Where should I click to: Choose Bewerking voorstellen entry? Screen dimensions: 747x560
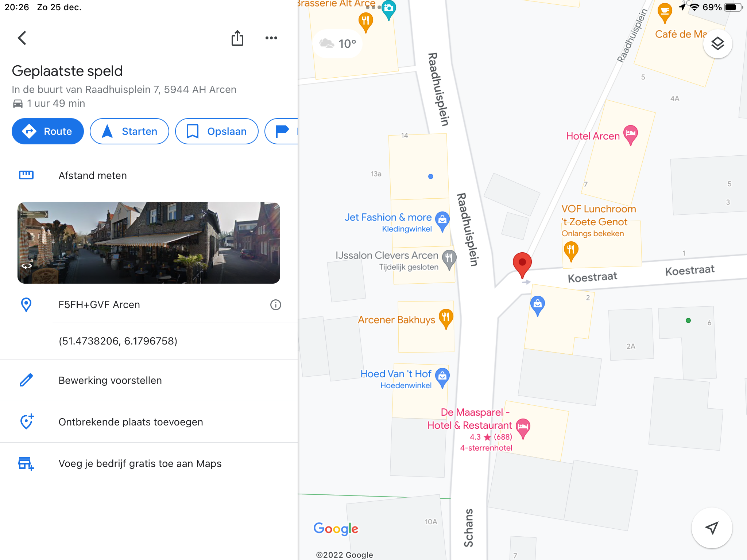149,380
